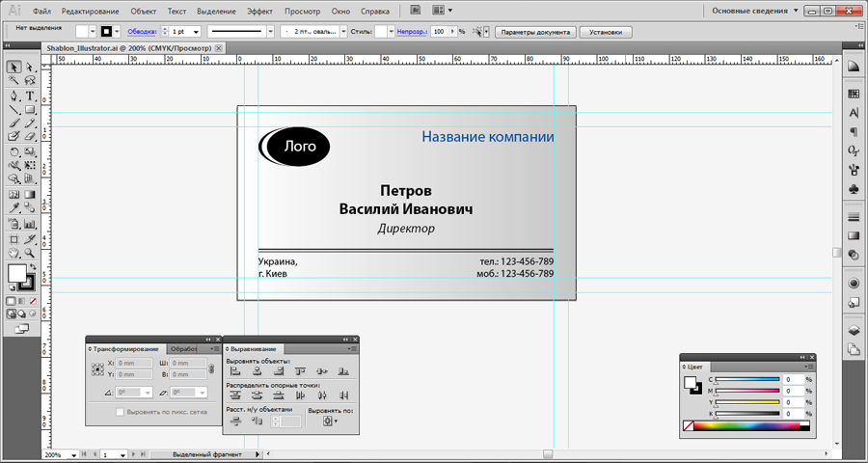Click the opacity 100 input field
This screenshot has width=868, height=463.
(439, 32)
